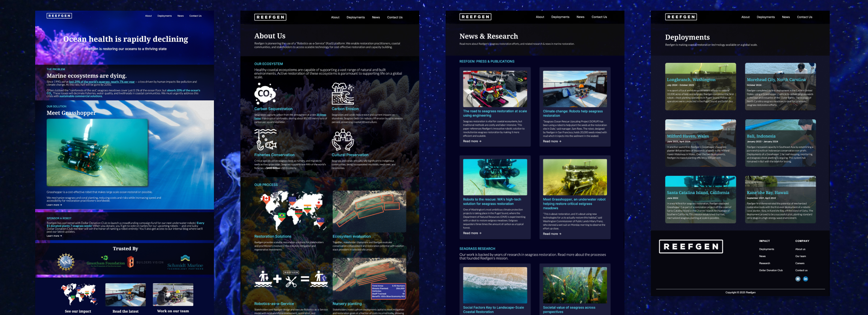Click the See our impact world map

tap(78, 294)
